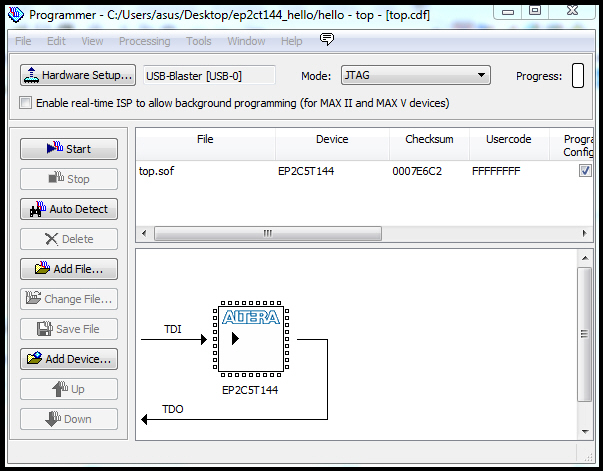Screen dimensions: 603x471
Task: Click the TDI label in chain diagram
Action: tap(173, 329)
